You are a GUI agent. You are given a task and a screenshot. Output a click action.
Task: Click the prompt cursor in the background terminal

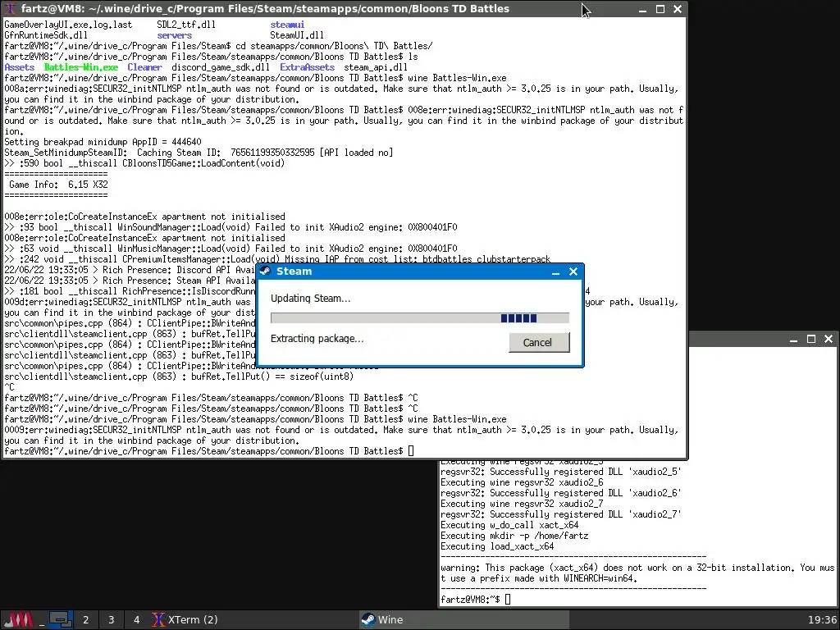508,600
